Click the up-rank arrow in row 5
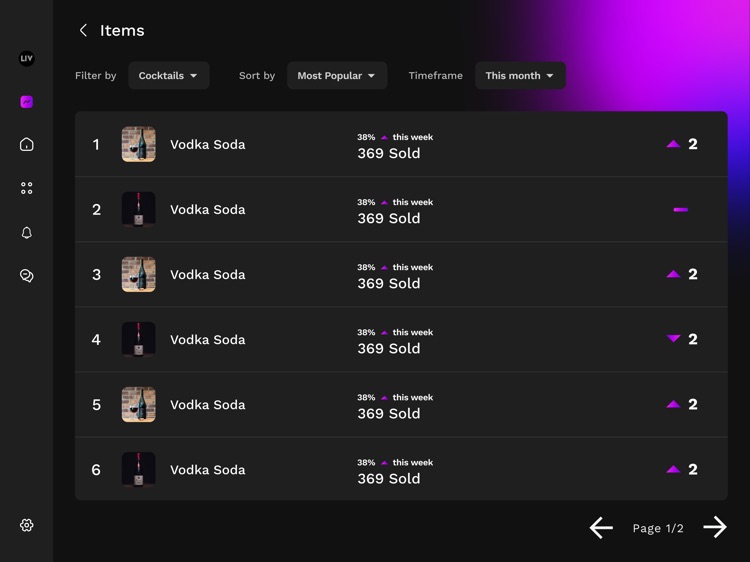 pos(673,404)
